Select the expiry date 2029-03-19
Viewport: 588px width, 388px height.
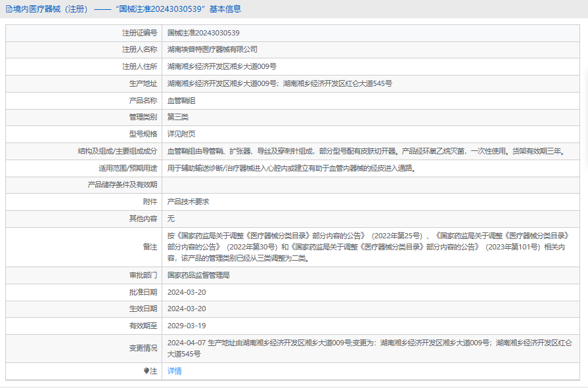point(187,326)
